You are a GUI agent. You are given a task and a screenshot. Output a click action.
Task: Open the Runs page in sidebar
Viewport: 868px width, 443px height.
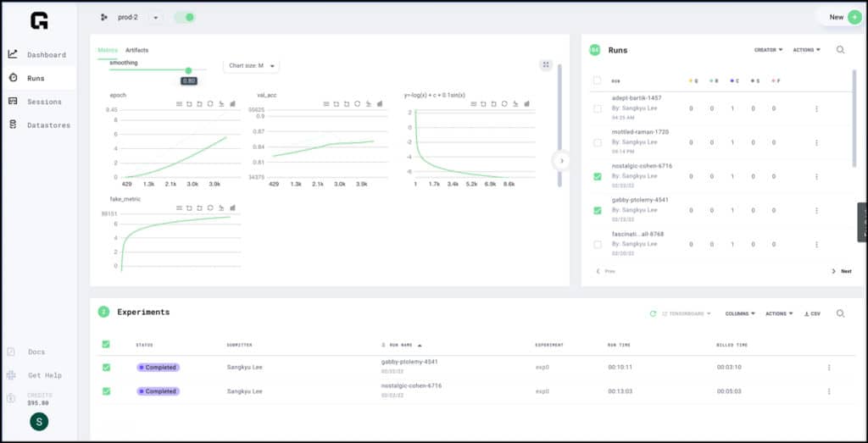click(x=38, y=78)
